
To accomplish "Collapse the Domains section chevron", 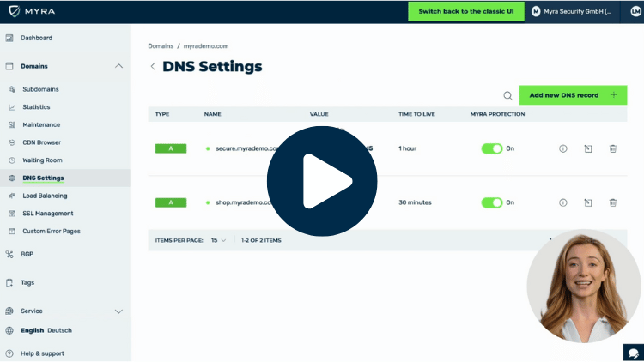I will 118,66.
